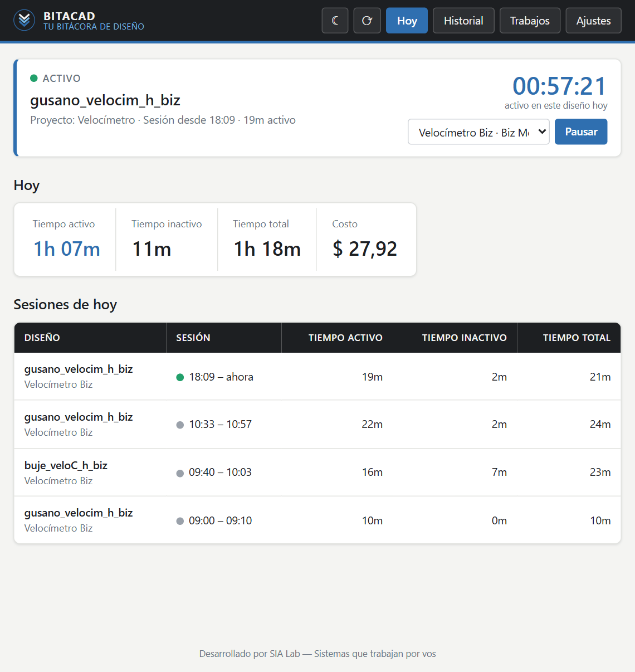Click the buje_veloC_h_biz design name
Screen dimensions: 635x672
66,465
